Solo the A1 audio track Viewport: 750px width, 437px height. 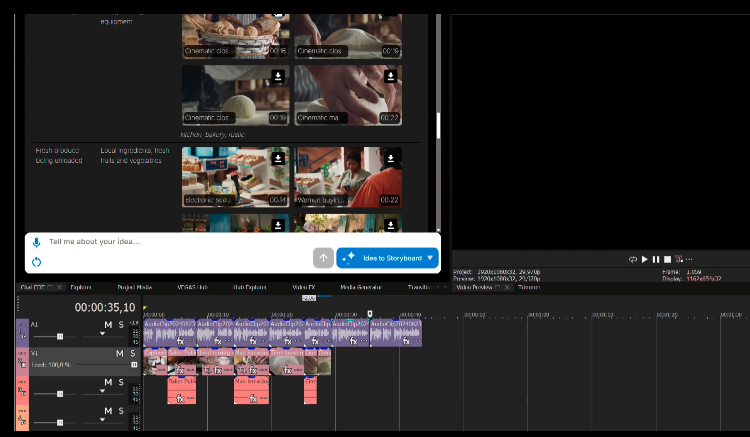(x=121, y=326)
